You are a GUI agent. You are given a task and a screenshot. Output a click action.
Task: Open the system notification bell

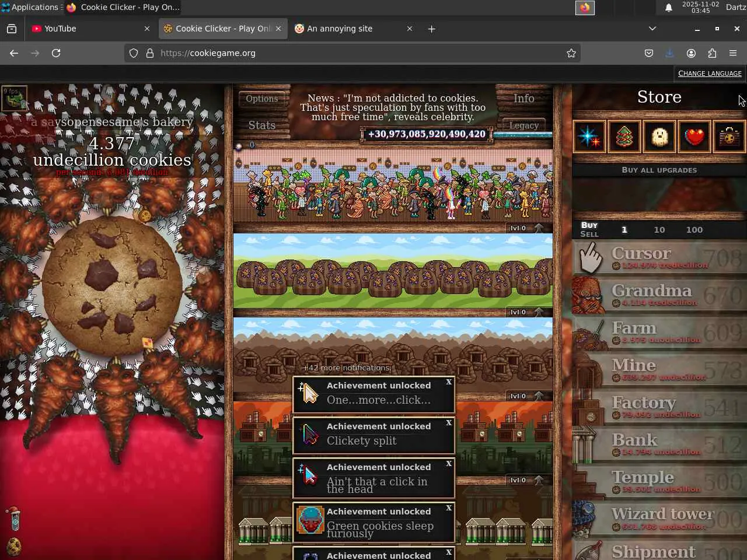click(x=669, y=8)
